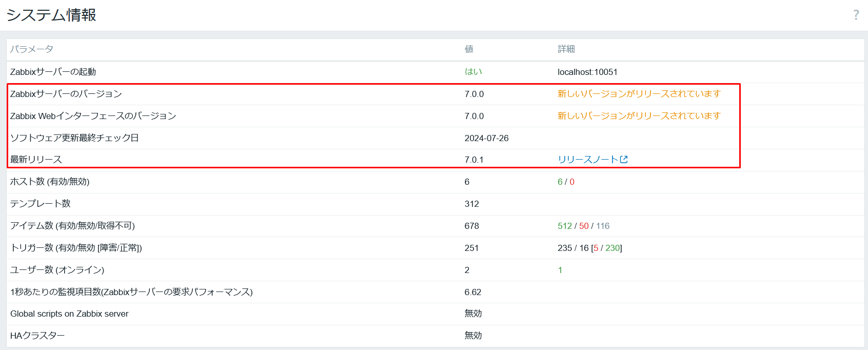The width and height of the screenshot is (868, 350).
Task: Click the template count 312
Action: pos(471,204)
